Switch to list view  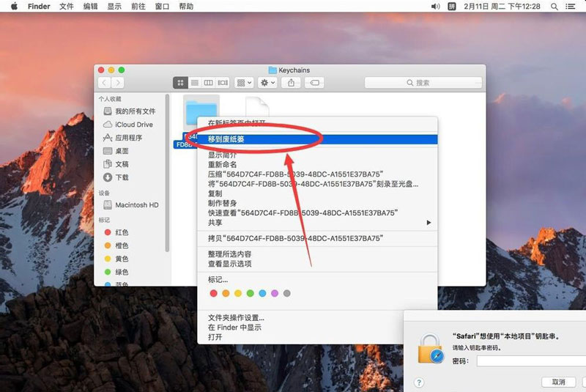click(195, 83)
